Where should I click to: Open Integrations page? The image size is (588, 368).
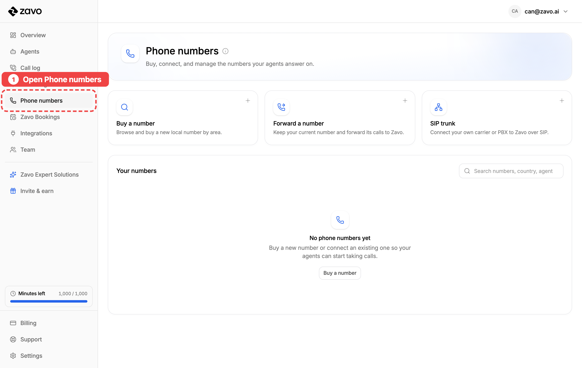pyautogui.click(x=49, y=133)
